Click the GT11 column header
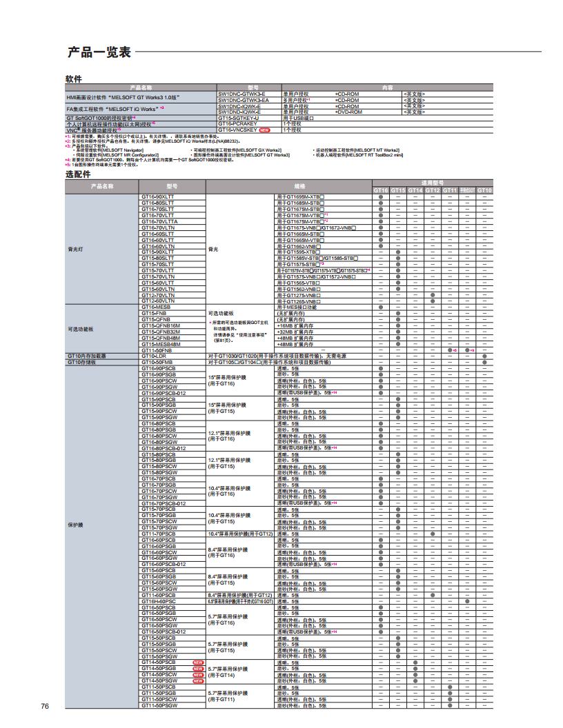The image size is (563, 728). pyautogui.click(x=450, y=190)
